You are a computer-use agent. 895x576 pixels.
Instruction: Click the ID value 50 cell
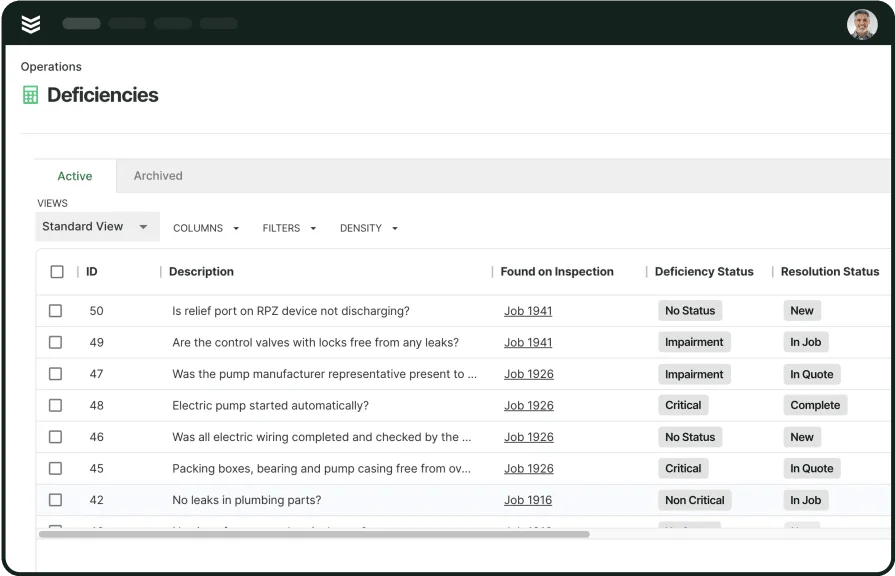point(96,311)
